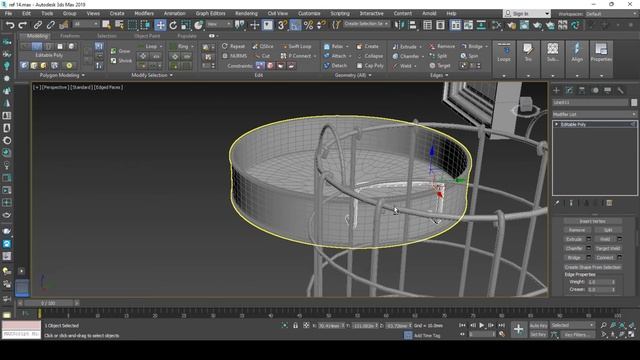Select the Link tool icon

coord(38,25)
